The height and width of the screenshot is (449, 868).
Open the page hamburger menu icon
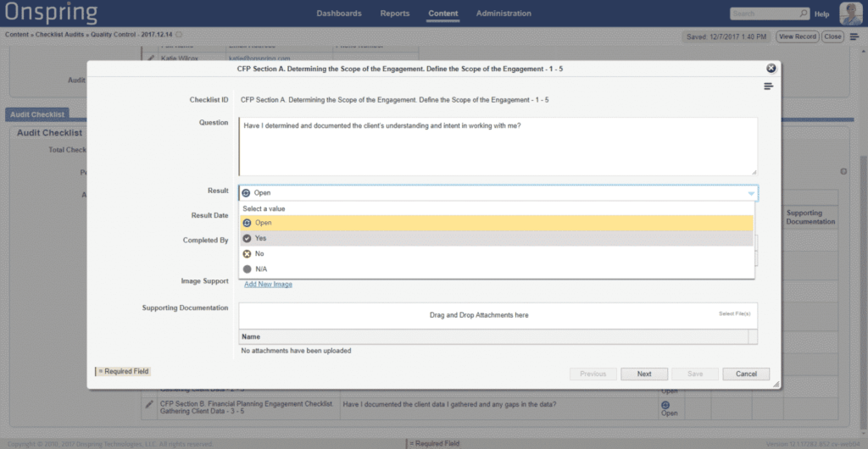pos(854,36)
